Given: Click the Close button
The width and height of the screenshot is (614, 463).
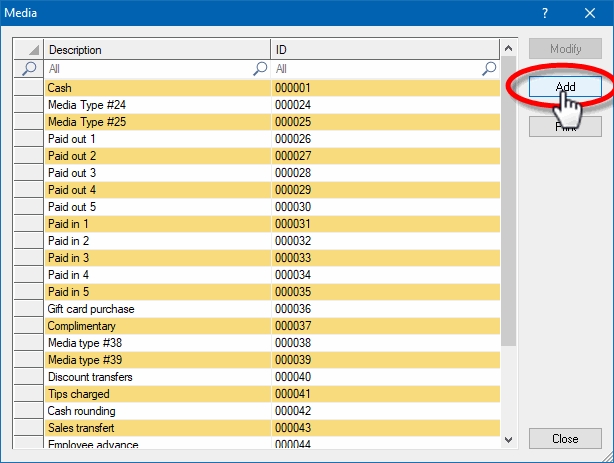Looking at the screenshot, I should click(565, 439).
